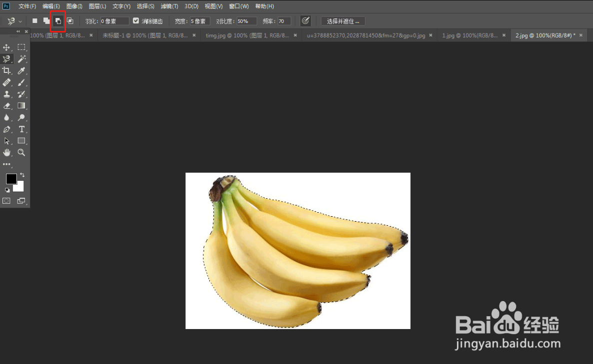593x364 pixels.
Task: Change the screen mode
Action: pos(21,201)
